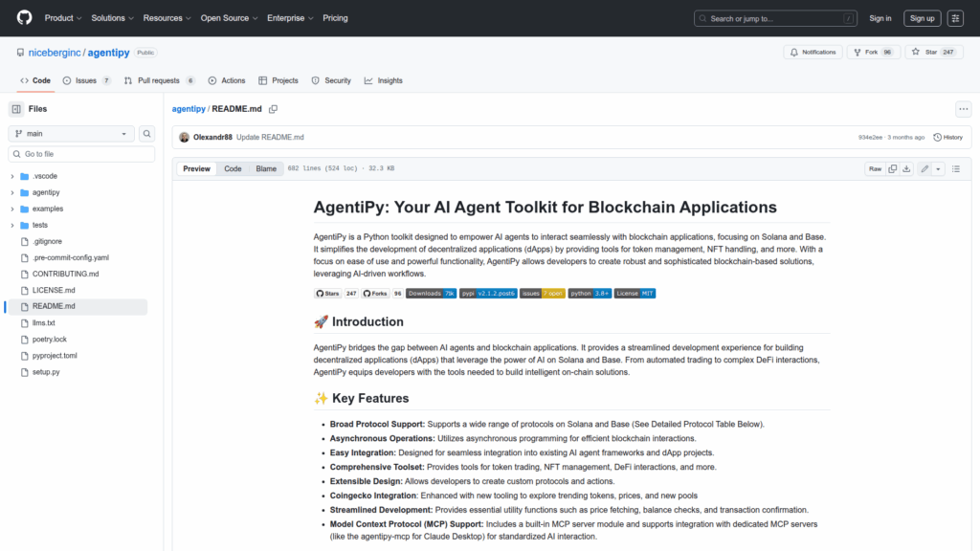Copy raw file contents icon

892,168
